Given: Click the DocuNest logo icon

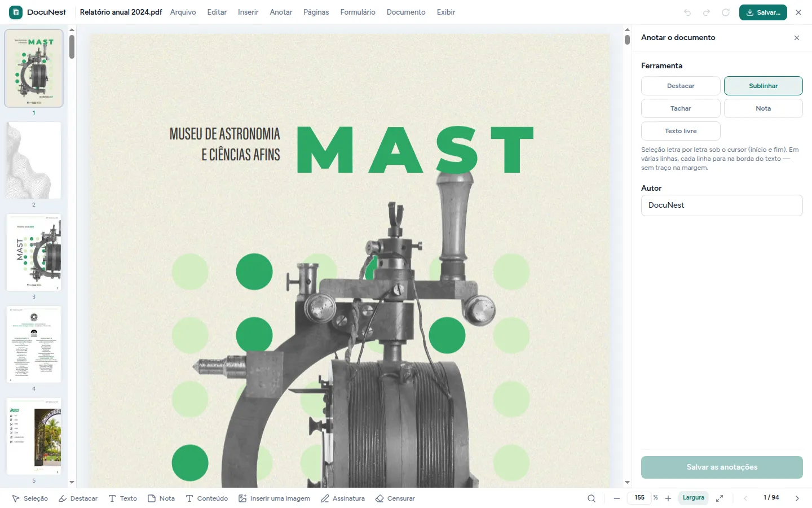Looking at the screenshot, I should [x=16, y=12].
